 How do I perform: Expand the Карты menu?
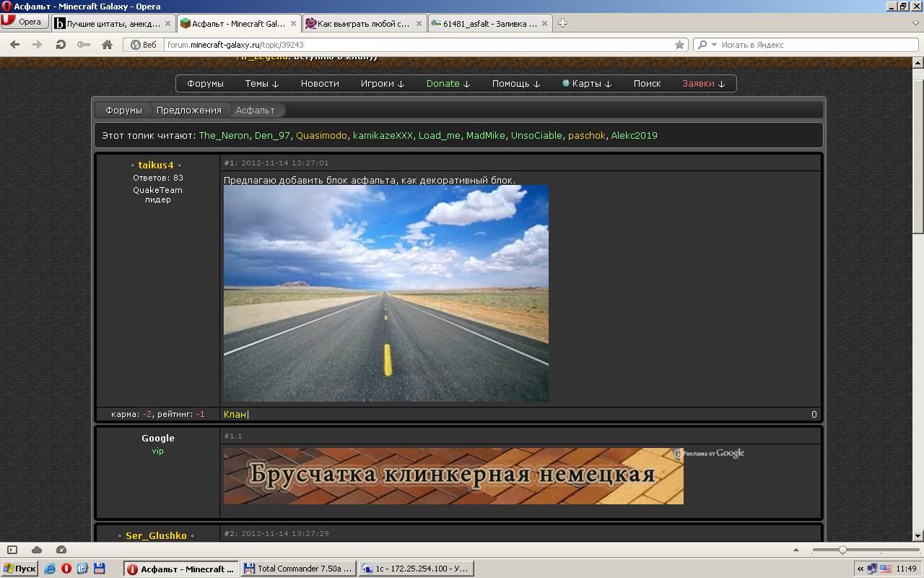click(587, 83)
